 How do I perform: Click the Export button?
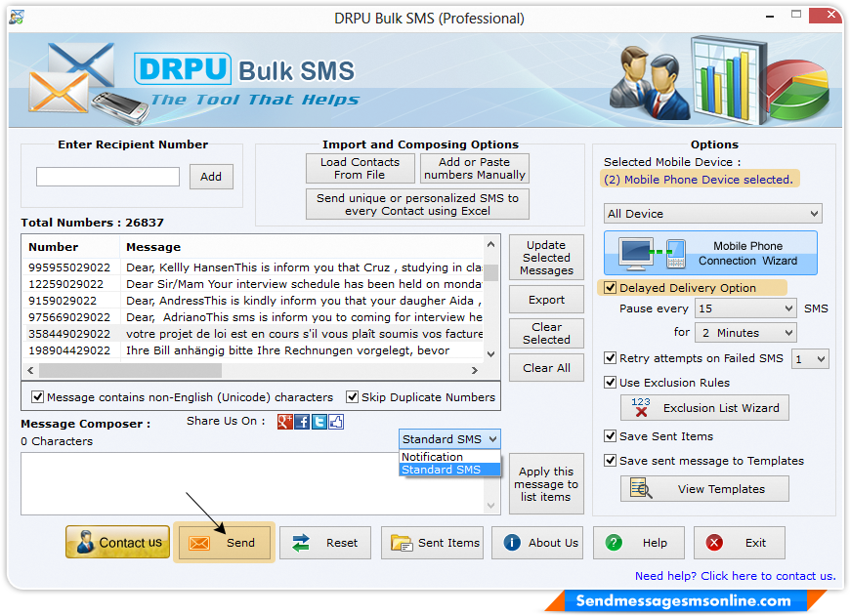pyautogui.click(x=546, y=300)
